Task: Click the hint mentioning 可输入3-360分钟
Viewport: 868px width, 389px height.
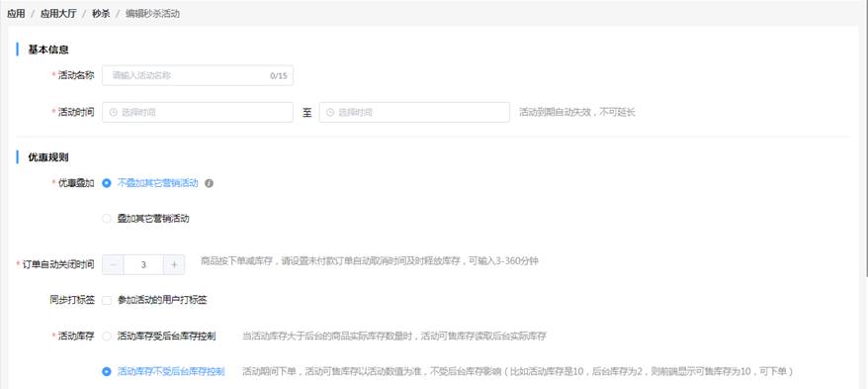Action: (x=369, y=261)
